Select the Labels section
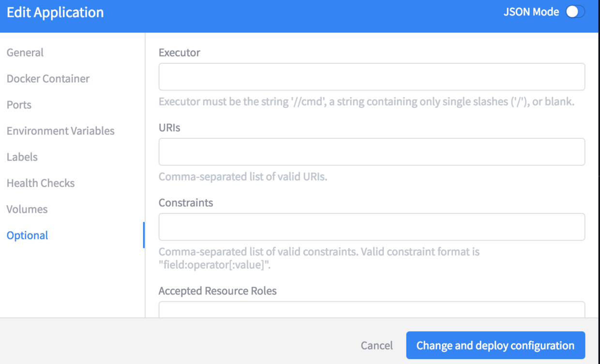600x364 pixels. point(22,157)
